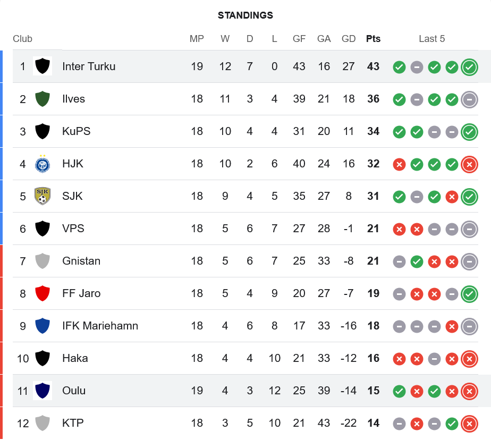Open KuPS team name link

(x=77, y=131)
